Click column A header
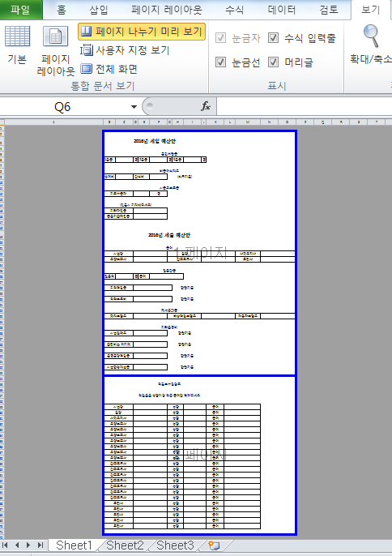 click(54, 122)
